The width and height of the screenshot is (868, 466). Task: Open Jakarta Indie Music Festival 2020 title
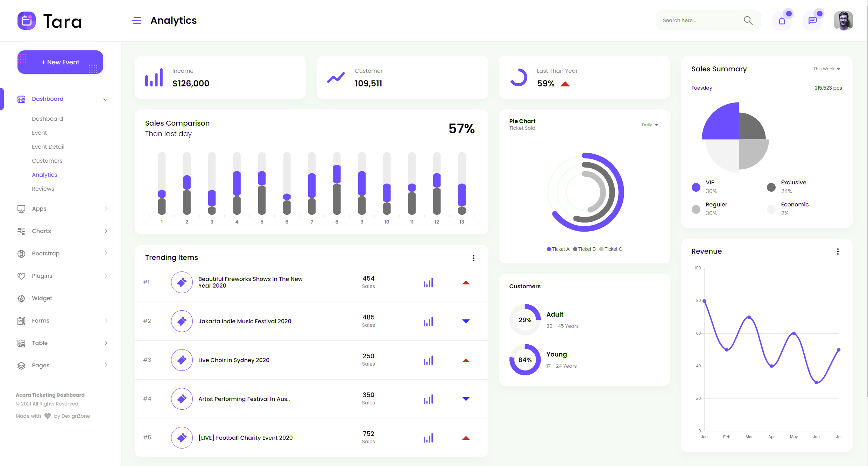(x=245, y=321)
